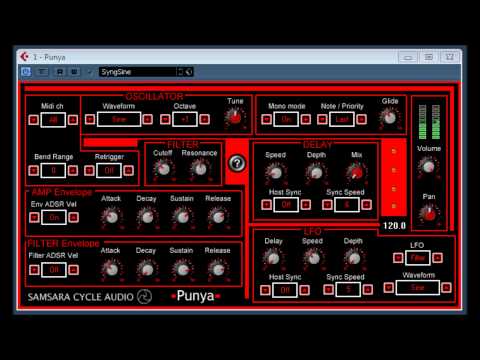Open the preset browser icon beside SyngSine
This screenshot has height=360, width=480.
[189, 72]
